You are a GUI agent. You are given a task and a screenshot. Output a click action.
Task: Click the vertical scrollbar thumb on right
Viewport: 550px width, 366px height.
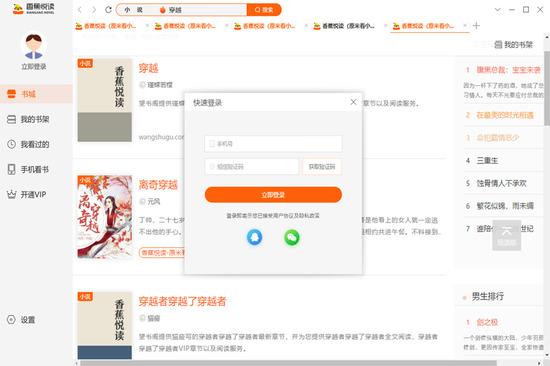(546, 88)
